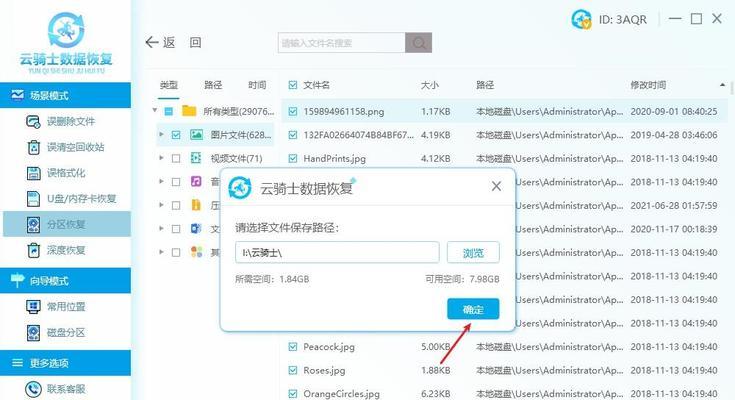Click the 向导模式 section header
The width and height of the screenshot is (735, 400).
pyautogui.click(x=66, y=280)
